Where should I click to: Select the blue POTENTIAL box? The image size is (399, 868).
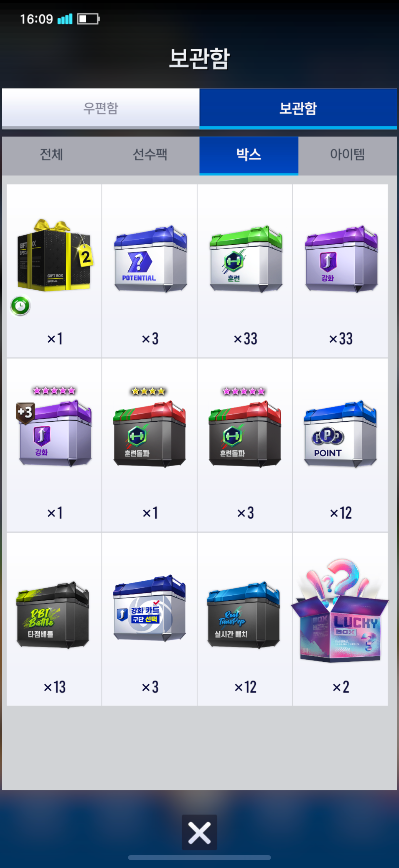point(150,271)
